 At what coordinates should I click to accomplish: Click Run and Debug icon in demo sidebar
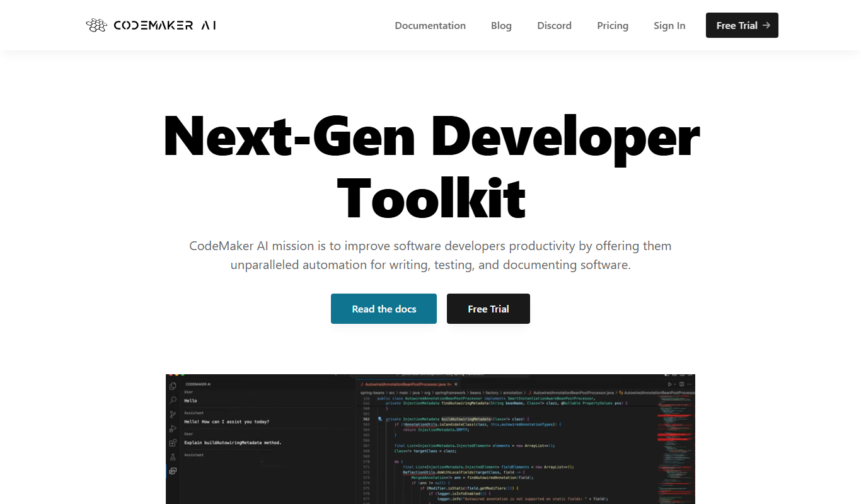point(173,428)
